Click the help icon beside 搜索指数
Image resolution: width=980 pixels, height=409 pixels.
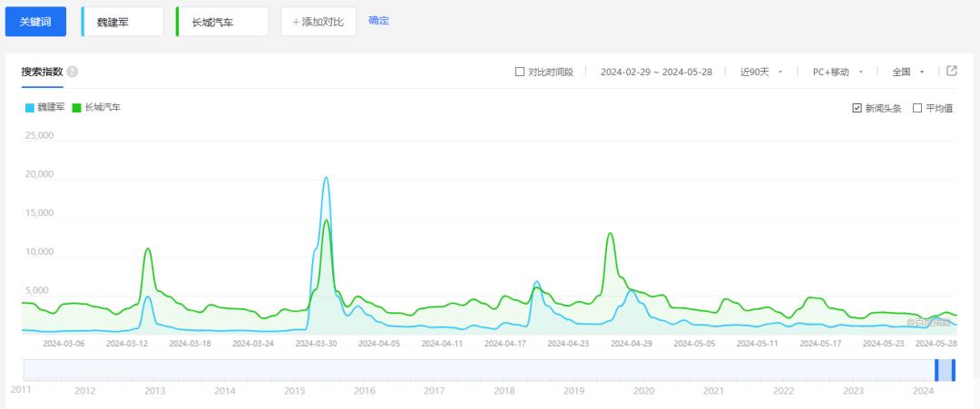tap(73, 72)
